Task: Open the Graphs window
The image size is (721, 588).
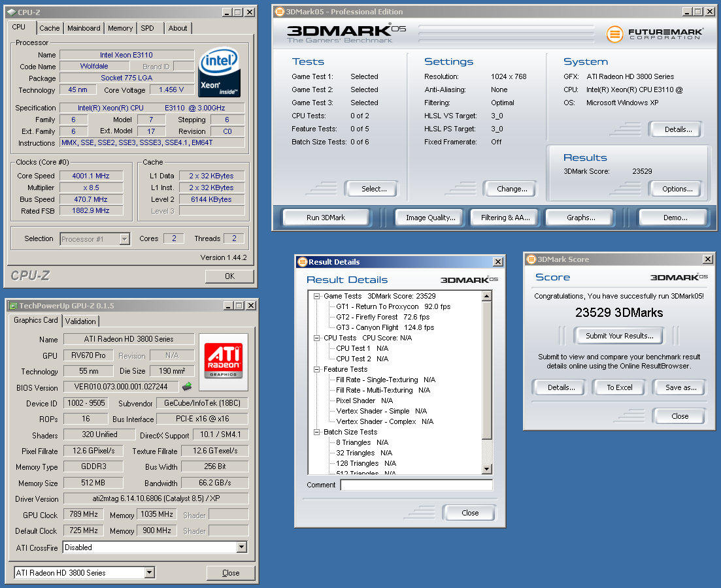Action: tap(580, 218)
